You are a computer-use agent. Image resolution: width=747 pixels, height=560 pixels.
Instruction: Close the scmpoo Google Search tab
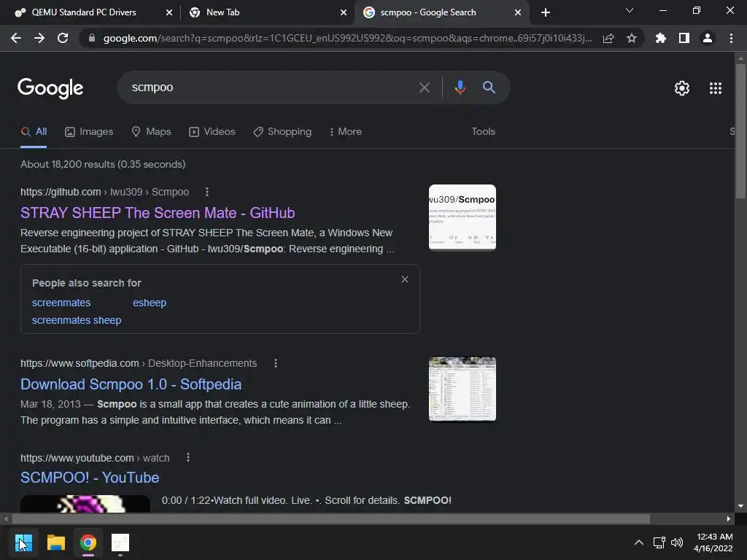coord(518,12)
